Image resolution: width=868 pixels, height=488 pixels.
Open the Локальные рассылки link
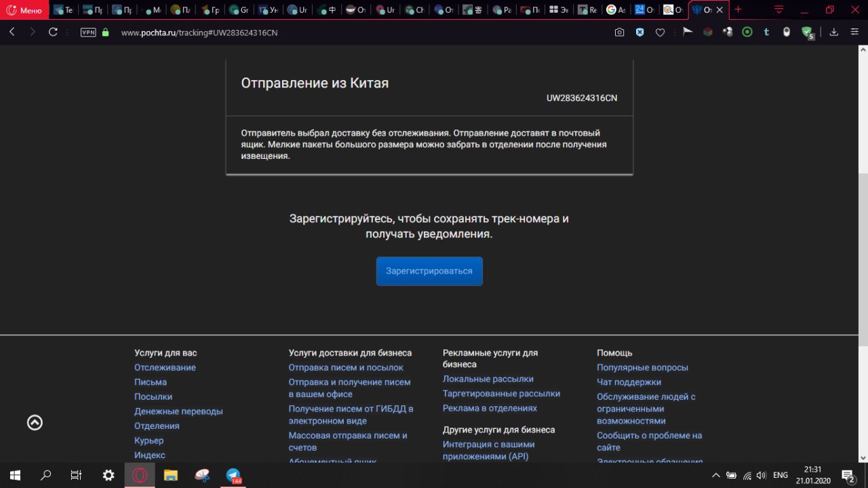click(x=488, y=379)
